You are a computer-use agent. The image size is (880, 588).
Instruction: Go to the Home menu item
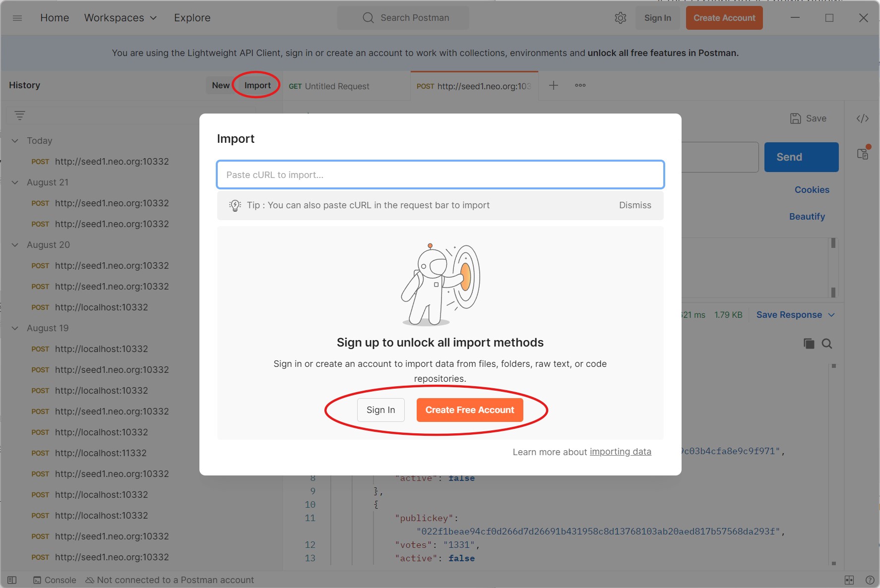point(55,18)
